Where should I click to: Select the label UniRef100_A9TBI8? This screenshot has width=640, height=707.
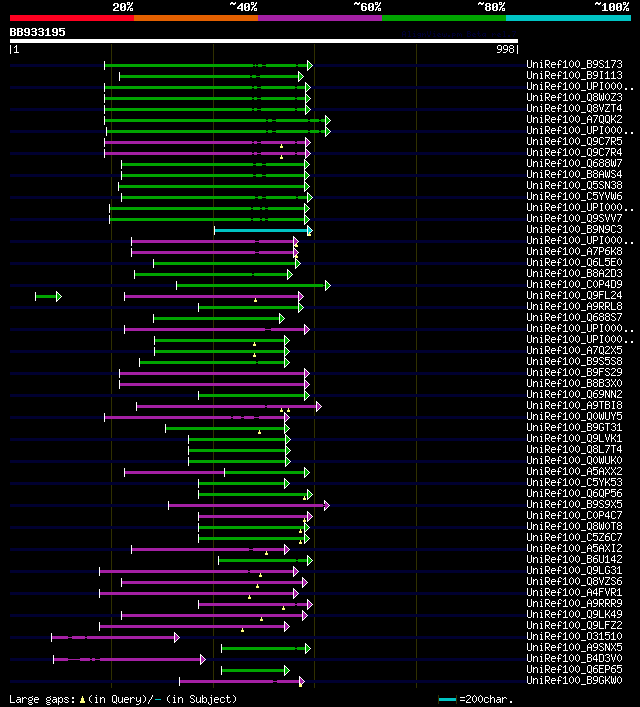tap(574, 405)
